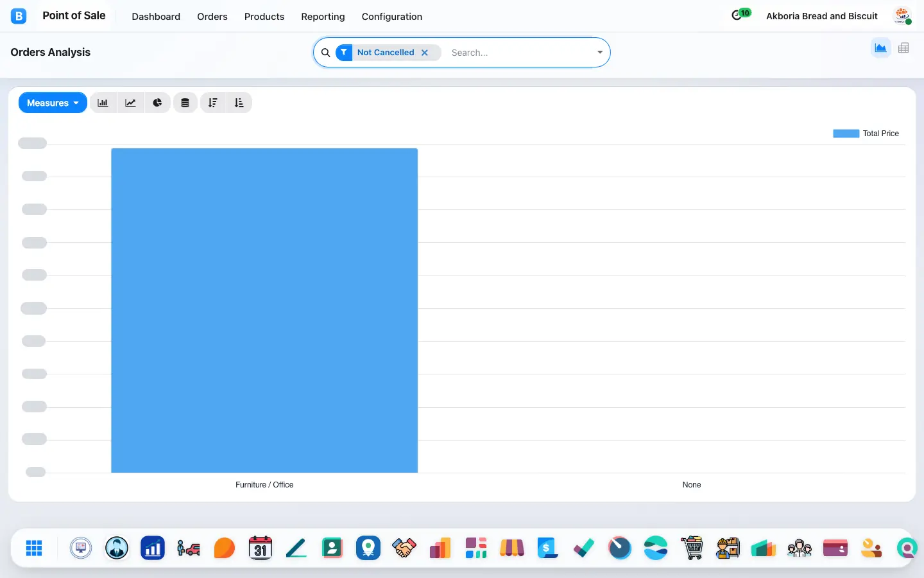Remove the Not Cancelled filter
The height and width of the screenshot is (578, 924).
point(425,53)
